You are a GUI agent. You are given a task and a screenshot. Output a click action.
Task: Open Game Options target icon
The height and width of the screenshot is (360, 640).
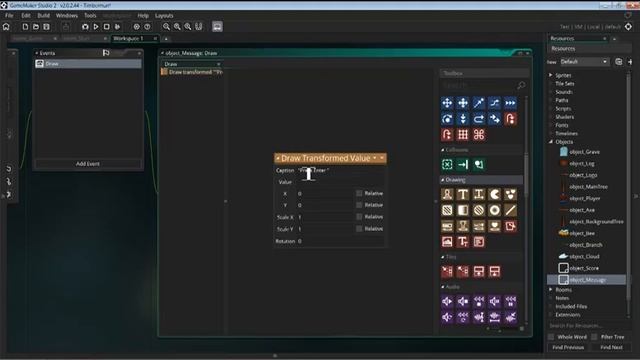click(x=136, y=27)
